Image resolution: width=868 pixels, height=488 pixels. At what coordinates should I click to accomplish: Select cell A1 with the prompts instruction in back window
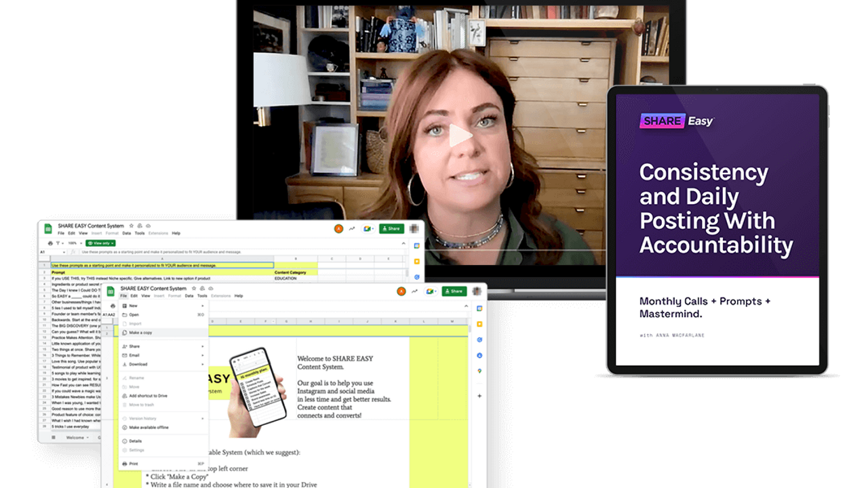[162, 265]
